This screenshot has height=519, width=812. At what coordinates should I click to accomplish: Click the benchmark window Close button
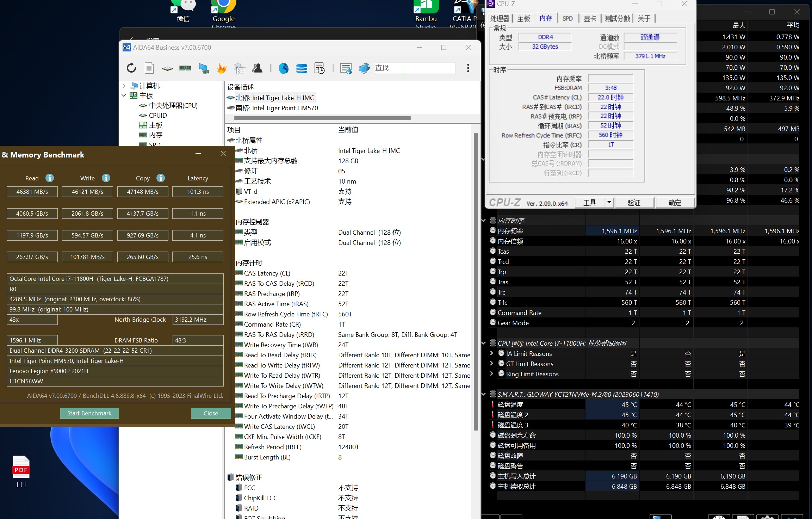[x=211, y=413]
